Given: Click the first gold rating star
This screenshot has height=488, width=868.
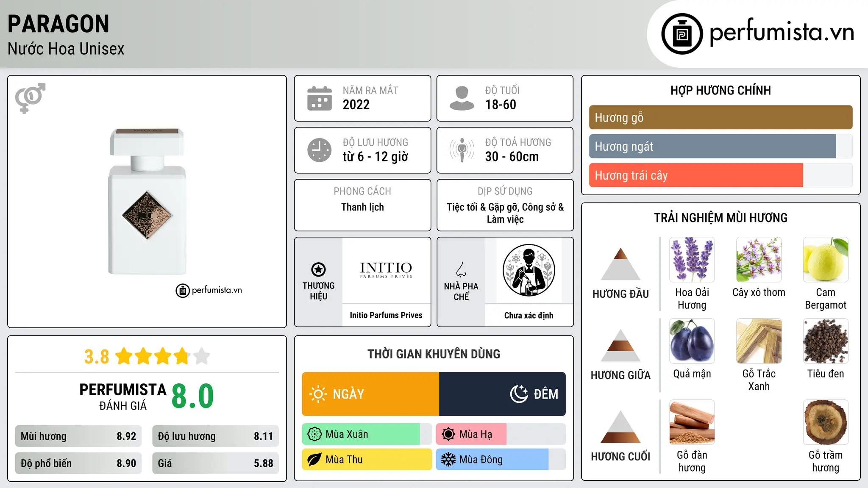Looking at the screenshot, I should [124, 356].
